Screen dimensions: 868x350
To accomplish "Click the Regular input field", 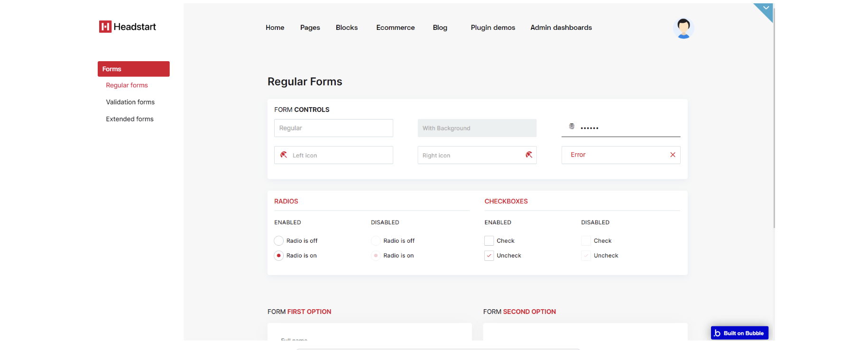I will pos(333,128).
